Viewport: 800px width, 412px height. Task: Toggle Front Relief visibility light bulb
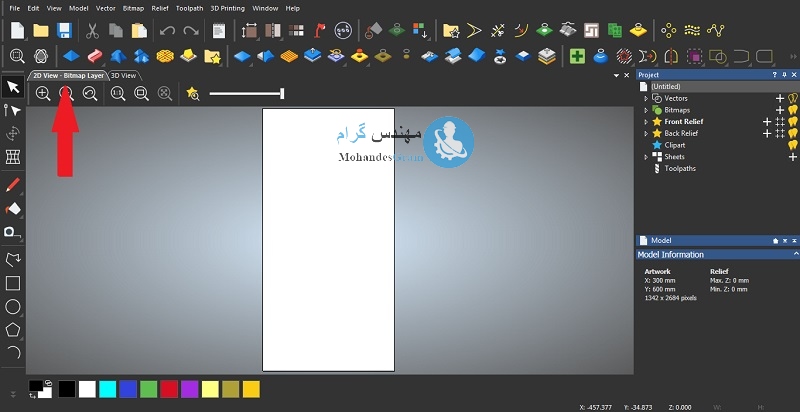click(x=792, y=122)
